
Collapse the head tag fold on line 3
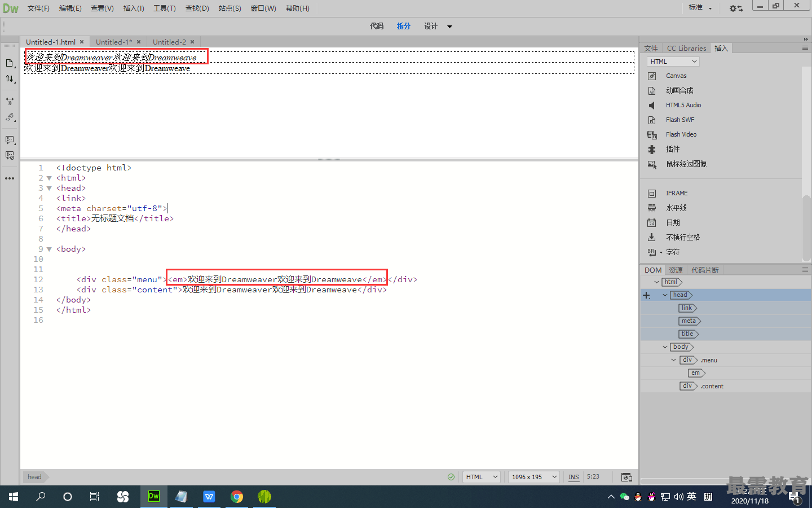49,189
